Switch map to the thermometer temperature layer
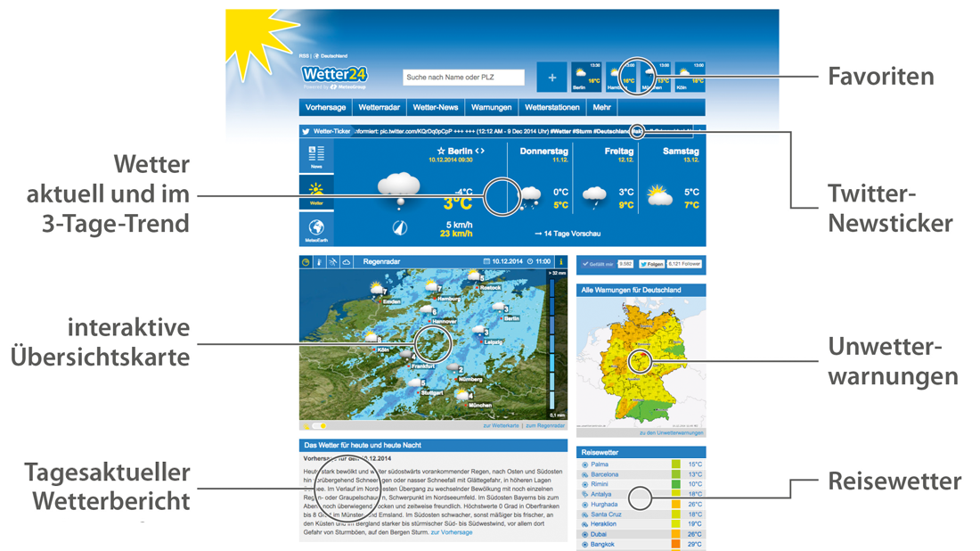Viewport: 980px width, 551px height. 319,261
